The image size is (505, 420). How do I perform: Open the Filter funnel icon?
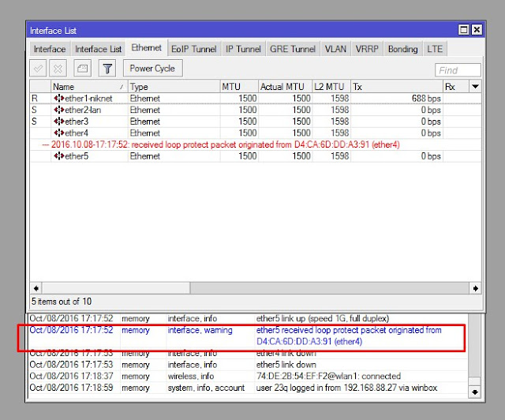107,69
